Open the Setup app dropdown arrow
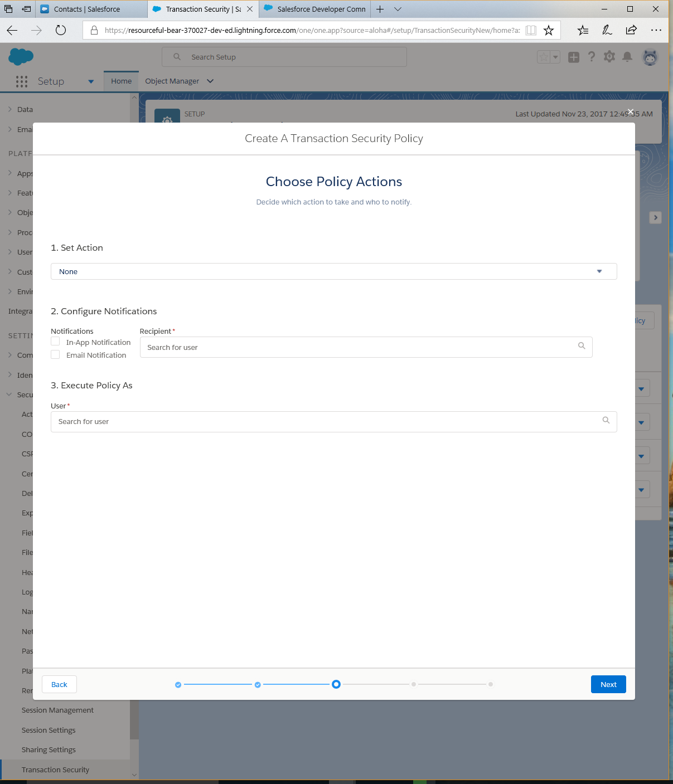Viewport: 673px width, 784px height. coord(91,82)
